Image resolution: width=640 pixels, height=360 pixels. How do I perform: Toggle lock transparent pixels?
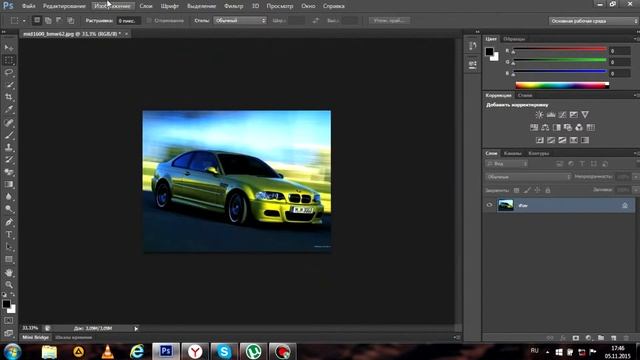click(x=516, y=190)
